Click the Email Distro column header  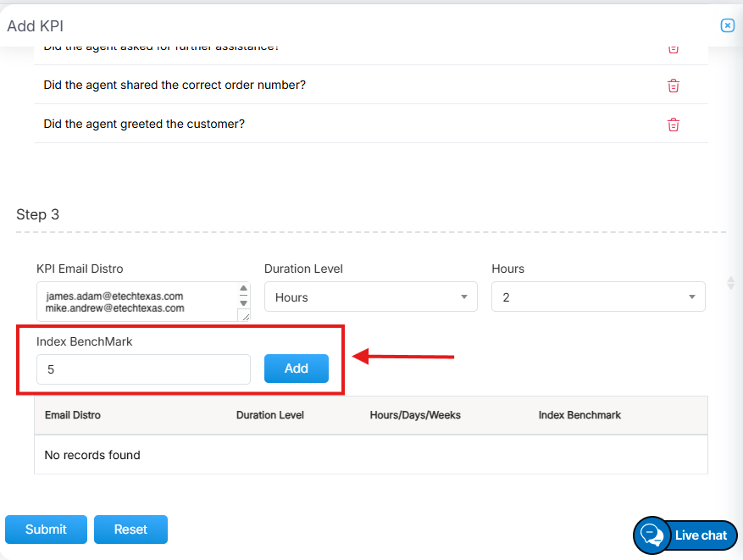(x=73, y=415)
